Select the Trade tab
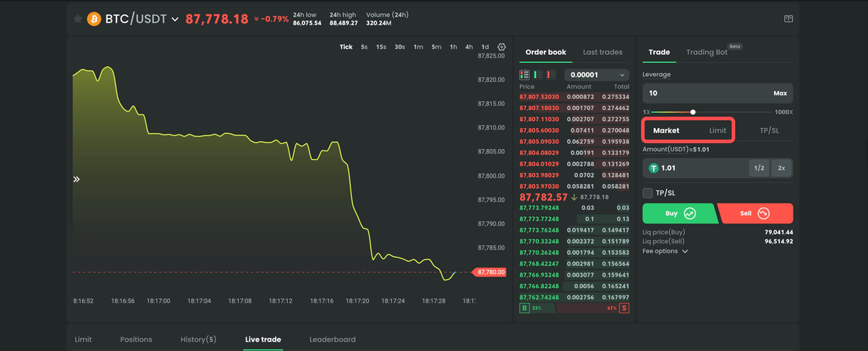This screenshot has height=351, width=868. click(x=659, y=52)
